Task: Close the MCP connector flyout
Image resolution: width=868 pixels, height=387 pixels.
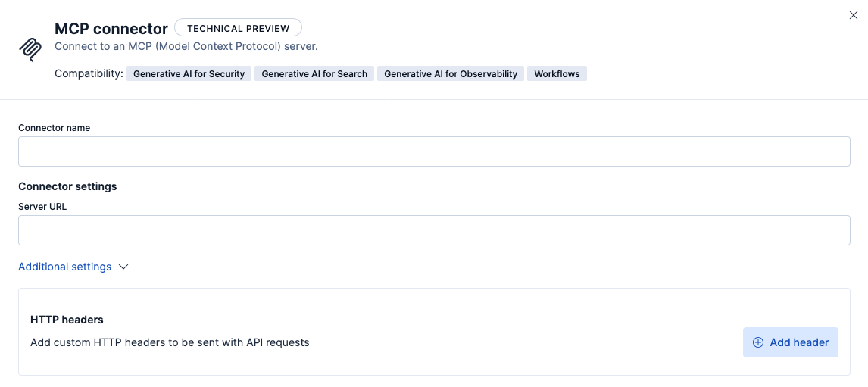Action: pos(854,15)
